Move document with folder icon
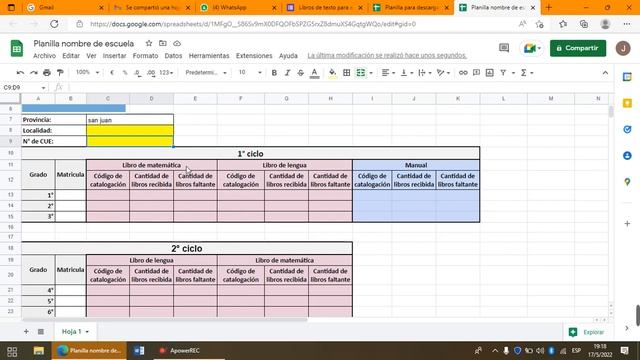This screenshot has width=640, height=360. coord(163,43)
